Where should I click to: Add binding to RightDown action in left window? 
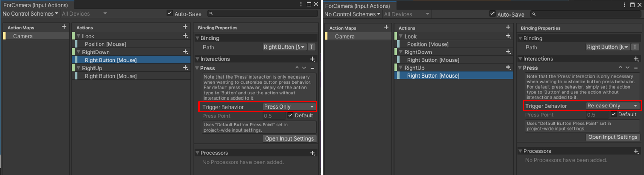(186, 52)
